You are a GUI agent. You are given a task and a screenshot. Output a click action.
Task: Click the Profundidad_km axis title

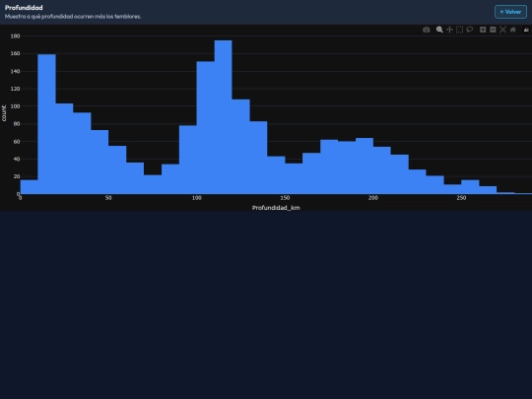point(276,208)
